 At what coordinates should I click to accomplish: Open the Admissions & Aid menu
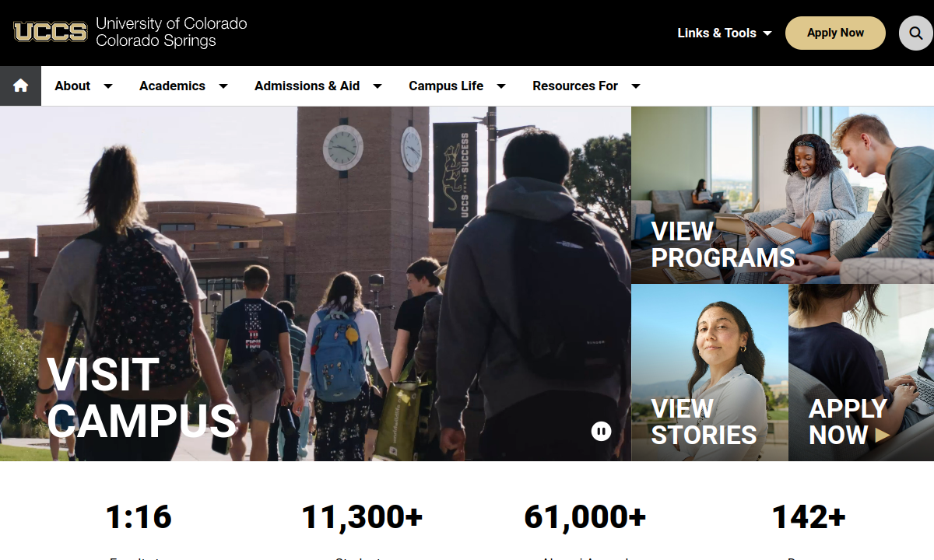307,86
